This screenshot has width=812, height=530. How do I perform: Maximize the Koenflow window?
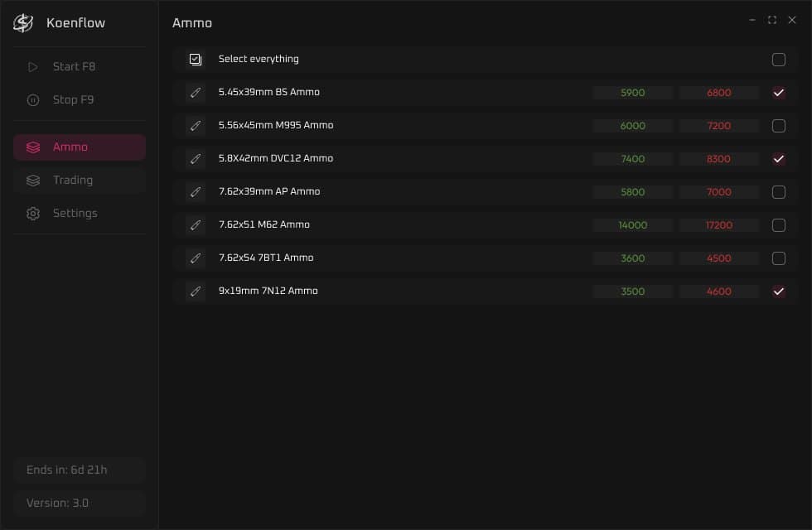pos(771,20)
